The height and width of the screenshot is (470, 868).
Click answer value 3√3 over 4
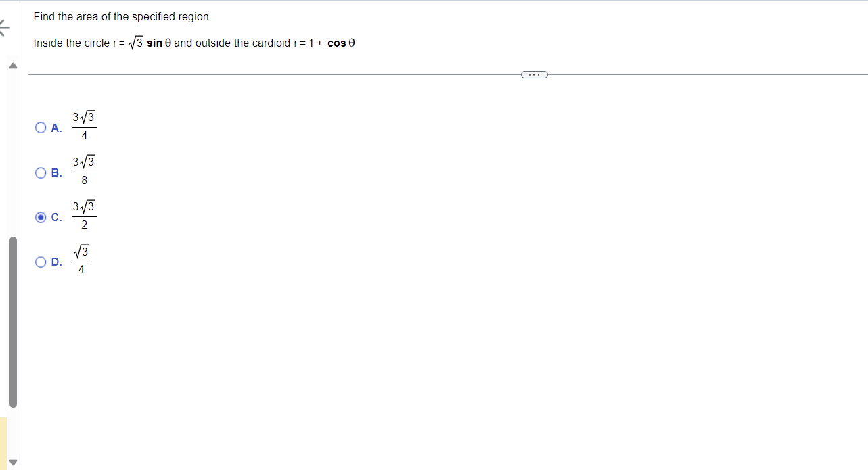84,127
